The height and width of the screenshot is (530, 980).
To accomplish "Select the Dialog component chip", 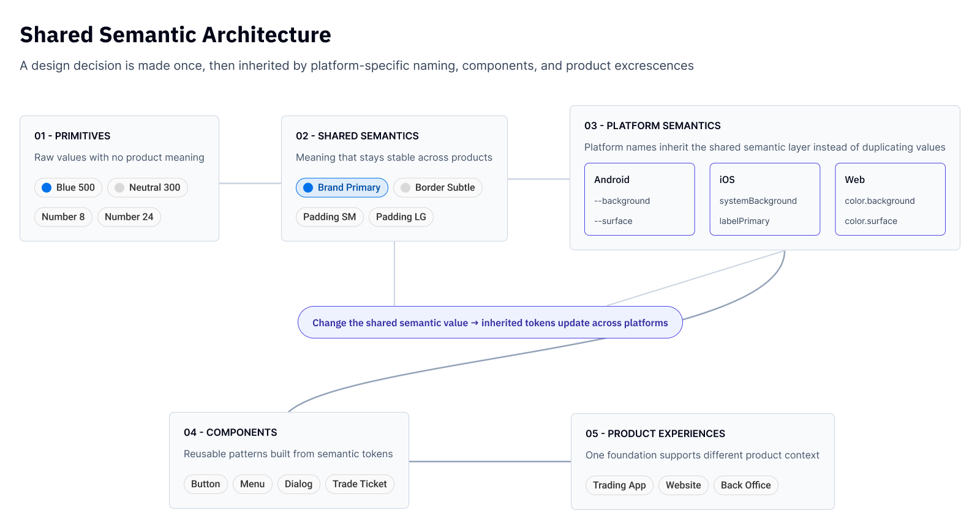I will (299, 484).
